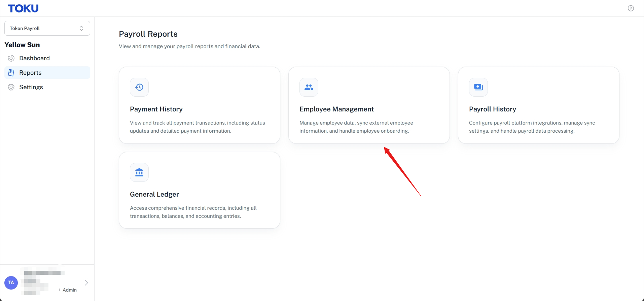The width and height of the screenshot is (644, 301).
Task: Click the Payment History clock icon
Action: pos(139,87)
